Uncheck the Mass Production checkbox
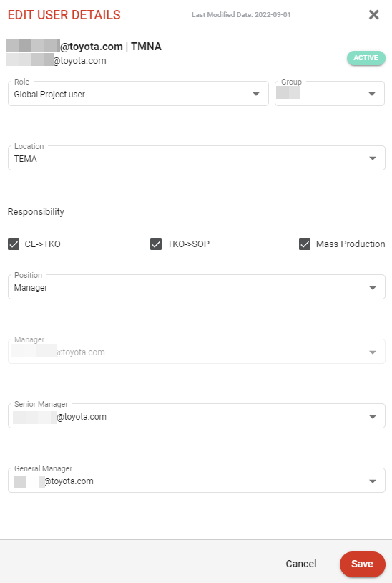Viewport: 392px width, 583px height. [x=305, y=244]
